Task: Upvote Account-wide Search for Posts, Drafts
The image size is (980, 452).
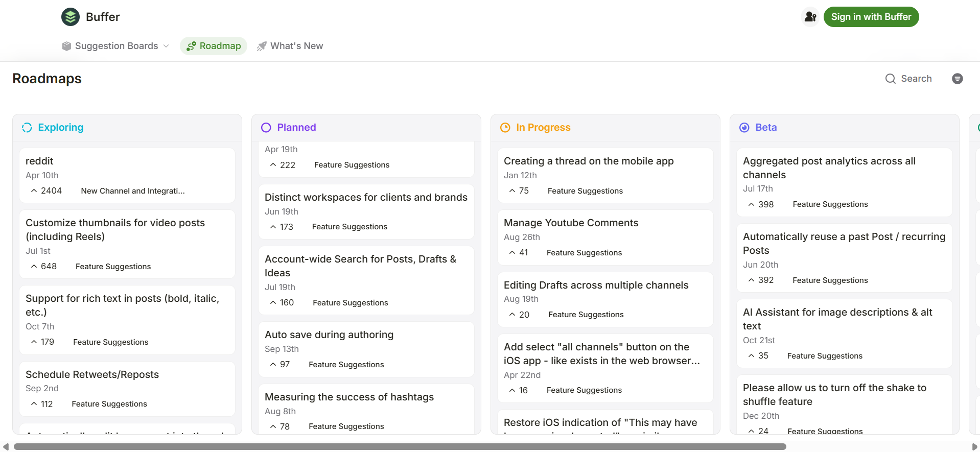Action: pyautogui.click(x=282, y=302)
